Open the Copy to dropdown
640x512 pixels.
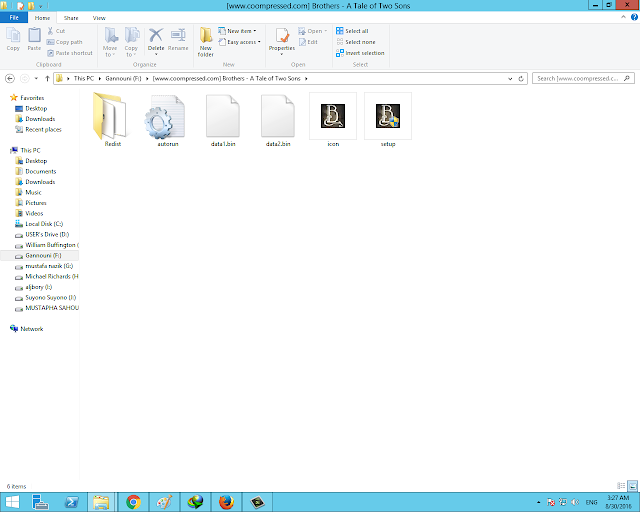pos(131,42)
